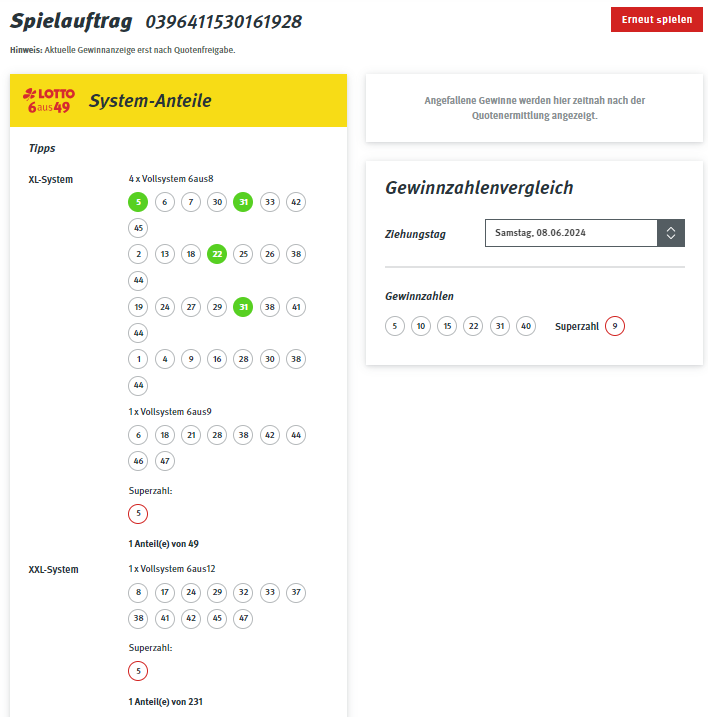Image resolution: width=708 pixels, height=717 pixels.
Task: Click tip ball 19 in third tip
Action: click(138, 307)
